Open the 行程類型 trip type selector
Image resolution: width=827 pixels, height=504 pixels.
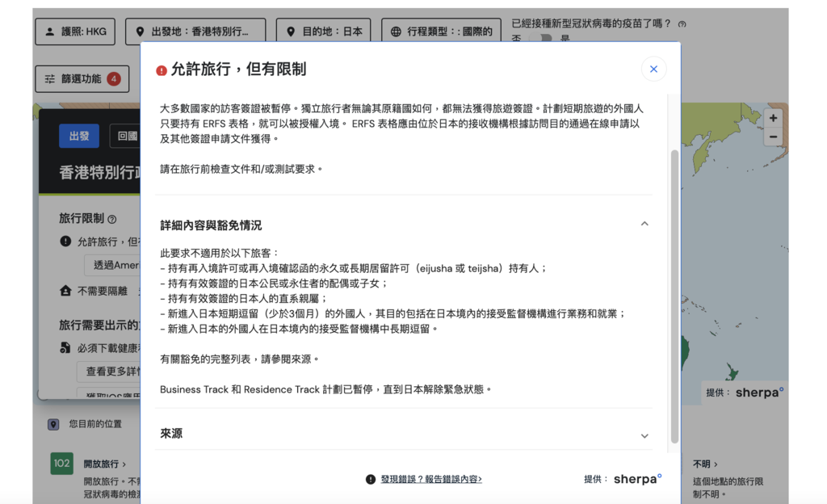pos(441,31)
